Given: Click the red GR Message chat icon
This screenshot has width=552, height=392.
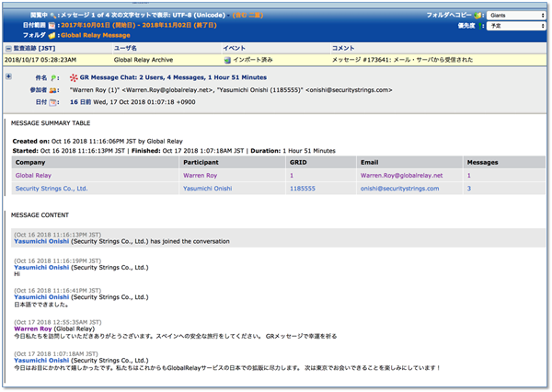Looking at the screenshot, I should tap(74, 78).
